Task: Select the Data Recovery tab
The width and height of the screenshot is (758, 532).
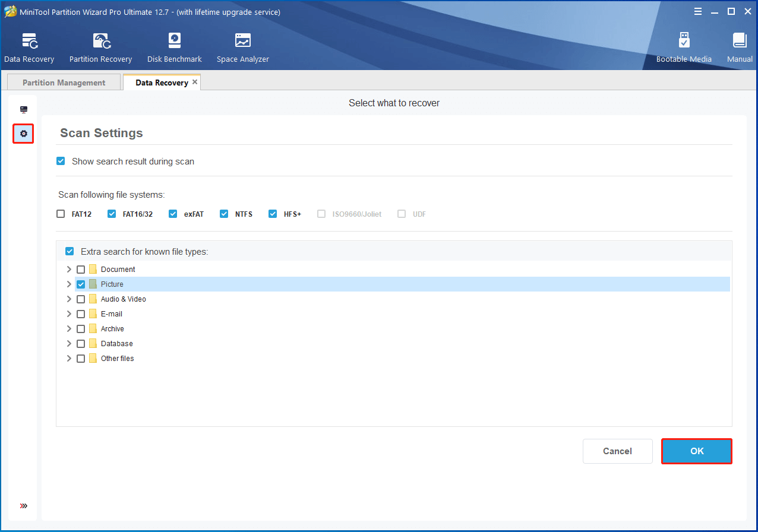Action: pyautogui.click(x=162, y=83)
